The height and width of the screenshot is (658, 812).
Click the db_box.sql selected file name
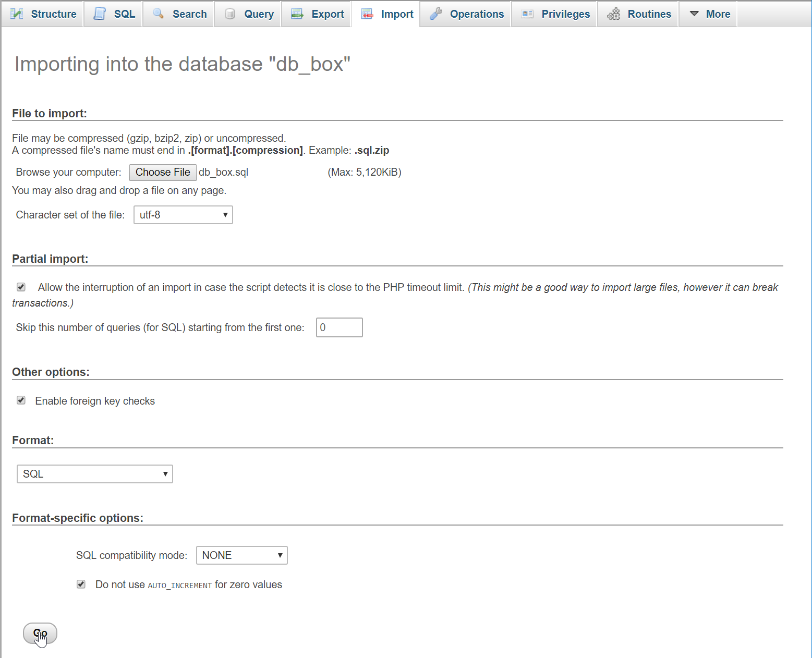click(223, 172)
